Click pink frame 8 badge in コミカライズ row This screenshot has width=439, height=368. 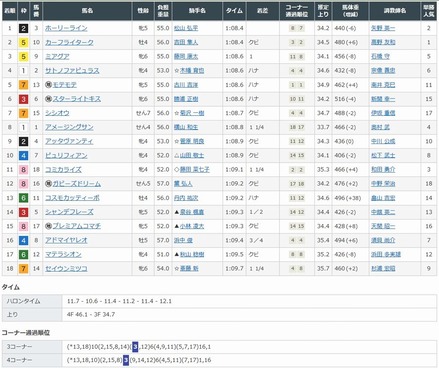pos(23,170)
